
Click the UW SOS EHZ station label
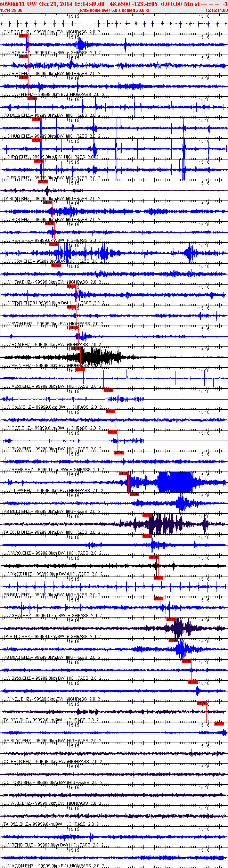click(x=17, y=220)
